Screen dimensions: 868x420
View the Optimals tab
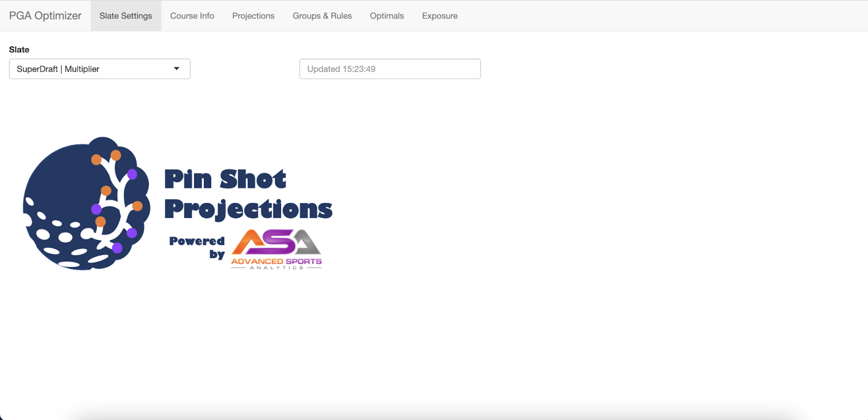(387, 16)
